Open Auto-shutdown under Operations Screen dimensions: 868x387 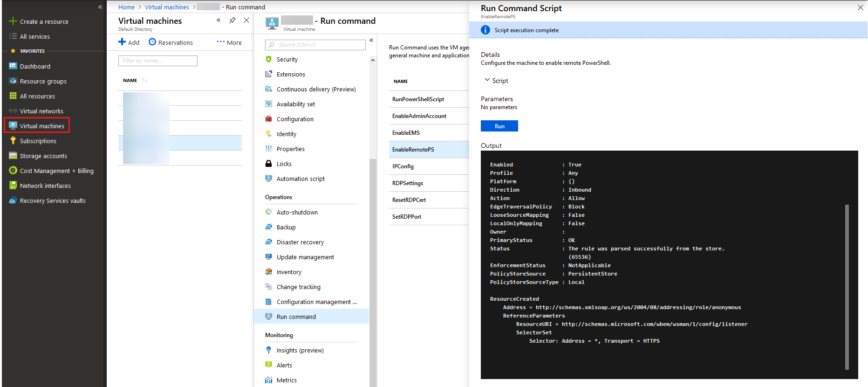click(297, 212)
